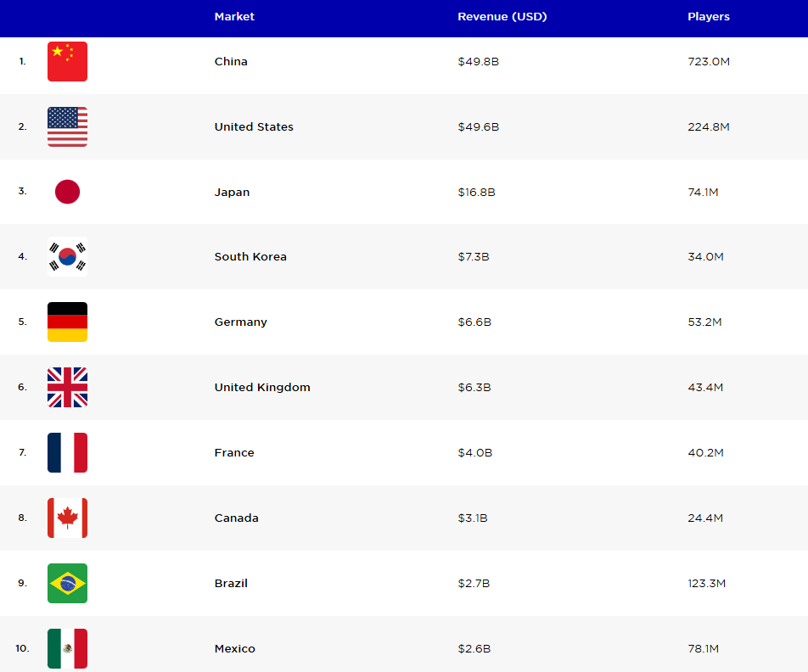Select the United States flag icon
808x672 pixels.
68,126
